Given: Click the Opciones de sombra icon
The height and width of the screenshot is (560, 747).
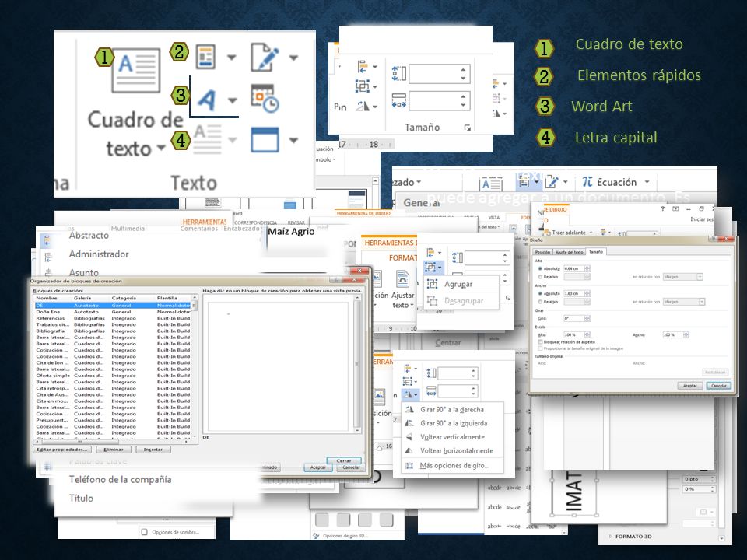Looking at the screenshot, I should (x=145, y=532).
